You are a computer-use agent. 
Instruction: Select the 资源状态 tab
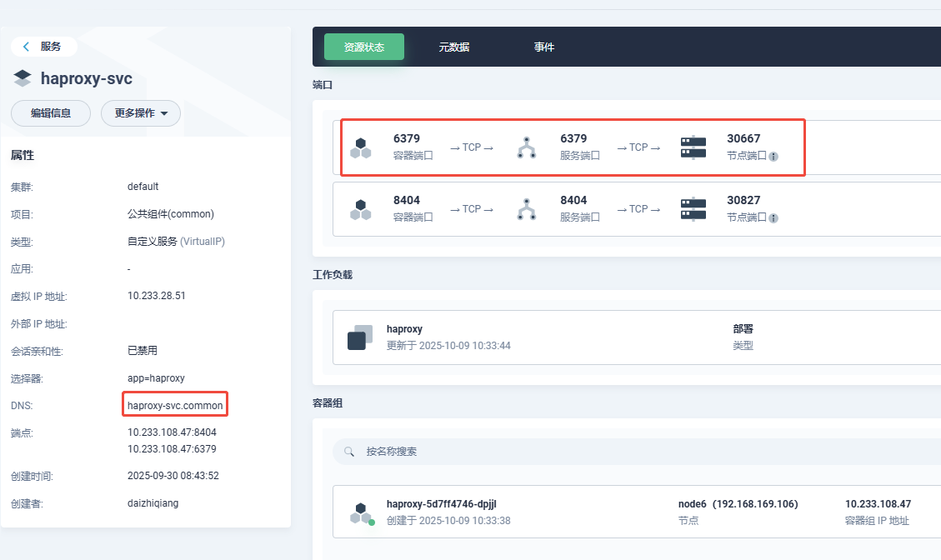[363, 47]
